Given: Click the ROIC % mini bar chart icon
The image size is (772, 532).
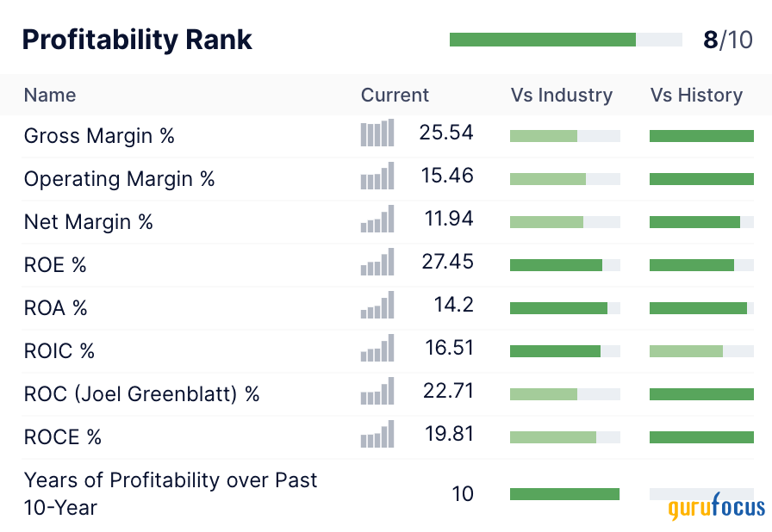Looking at the screenshot, I should (377, 349).
